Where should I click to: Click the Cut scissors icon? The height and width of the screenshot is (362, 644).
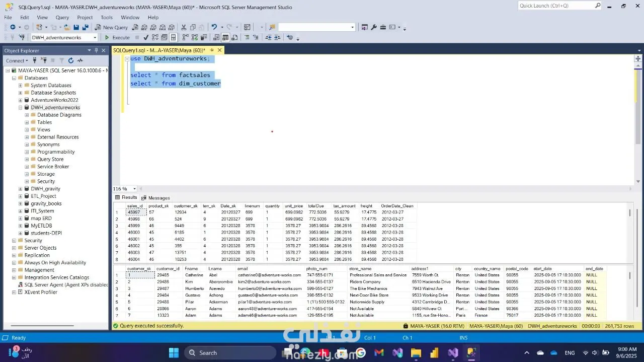click(184, 27)
